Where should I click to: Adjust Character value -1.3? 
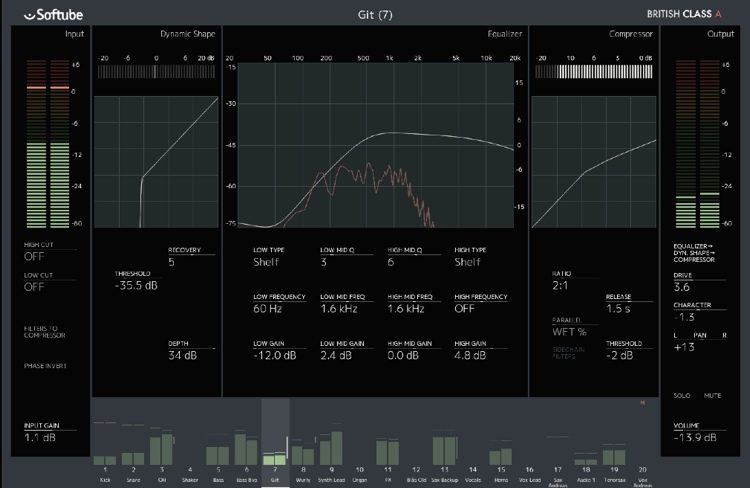click(684, 317)
